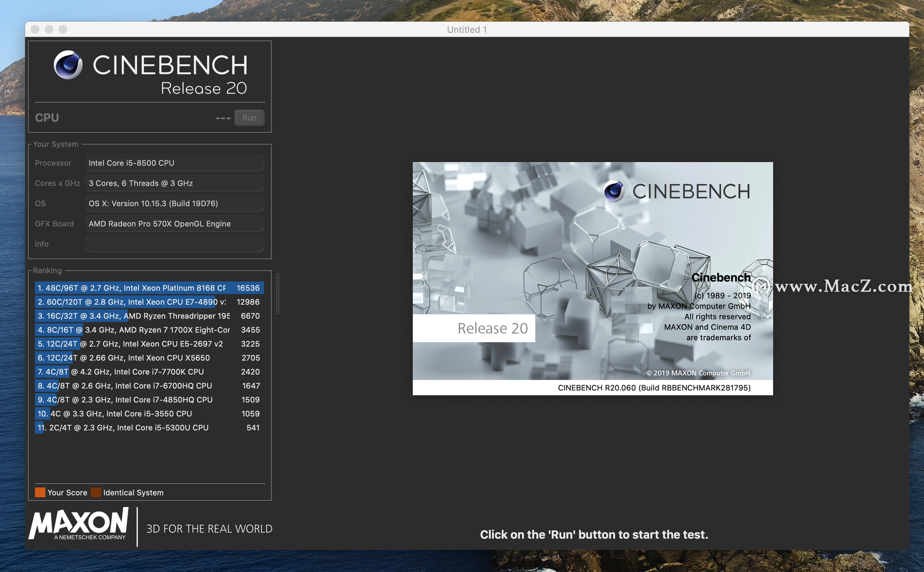Click the GFX Board field
The width and height of the screenshot is (924, 572).
[175, 224]
